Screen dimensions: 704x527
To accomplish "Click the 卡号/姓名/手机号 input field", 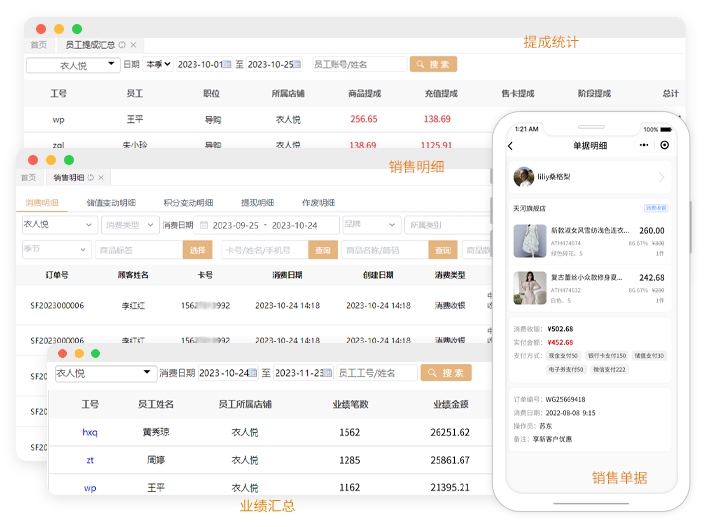I will pyautogui.click(x=263, y=250).
